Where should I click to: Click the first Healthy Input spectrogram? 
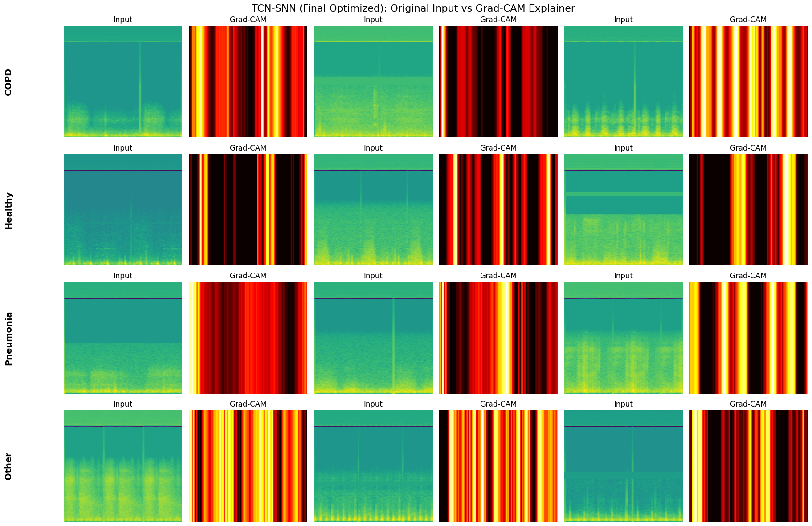(122, 209)
